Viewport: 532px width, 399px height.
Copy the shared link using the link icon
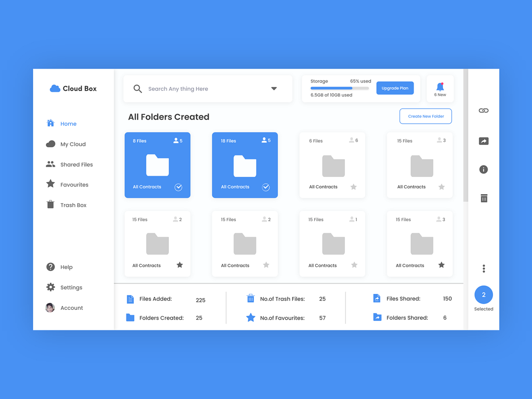483,110
